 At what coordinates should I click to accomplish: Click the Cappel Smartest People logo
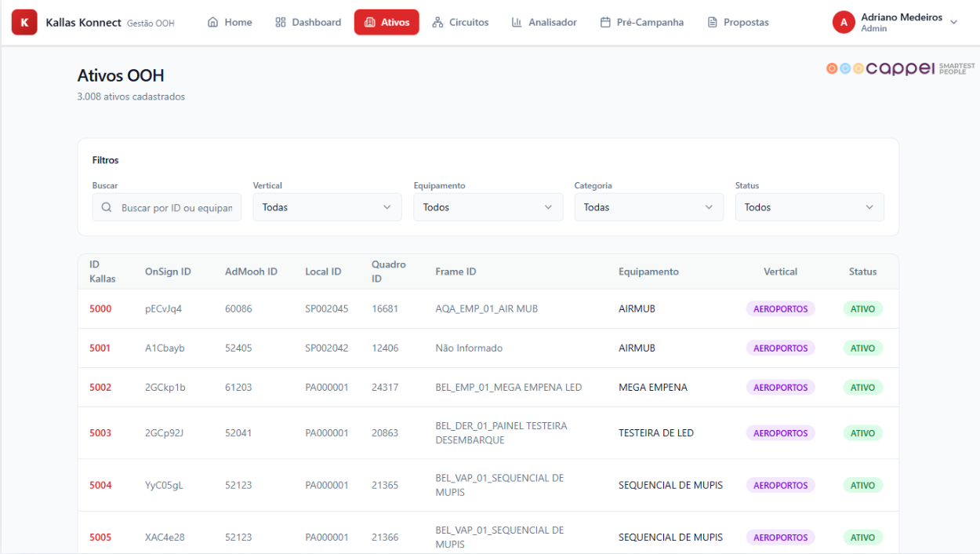pos(900,68)
